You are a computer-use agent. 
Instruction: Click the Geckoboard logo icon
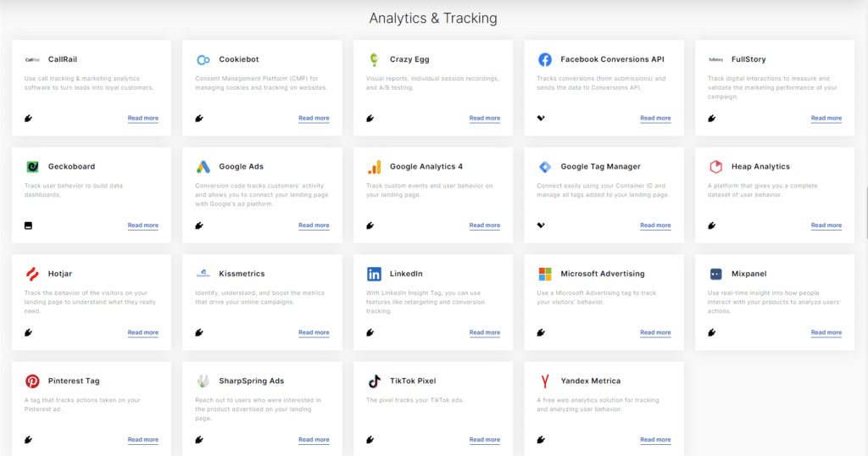(x=33, y=167)
